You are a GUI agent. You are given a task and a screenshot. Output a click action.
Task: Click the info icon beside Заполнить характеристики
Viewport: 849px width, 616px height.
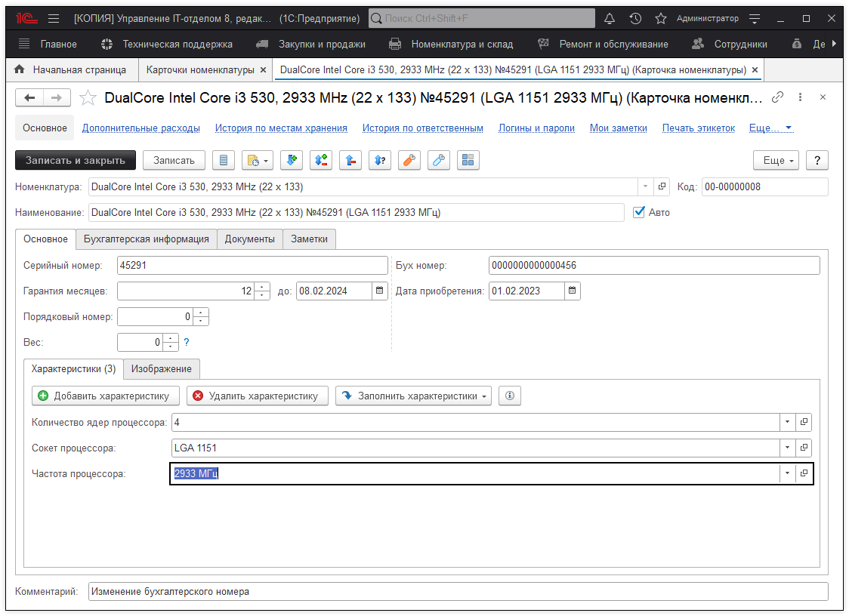pos(509,396)
